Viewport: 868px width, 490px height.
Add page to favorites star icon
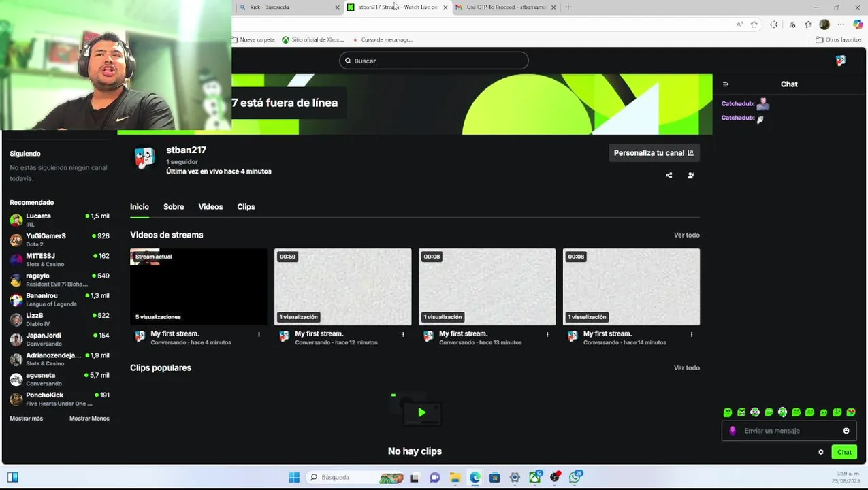tap(754, 24)
